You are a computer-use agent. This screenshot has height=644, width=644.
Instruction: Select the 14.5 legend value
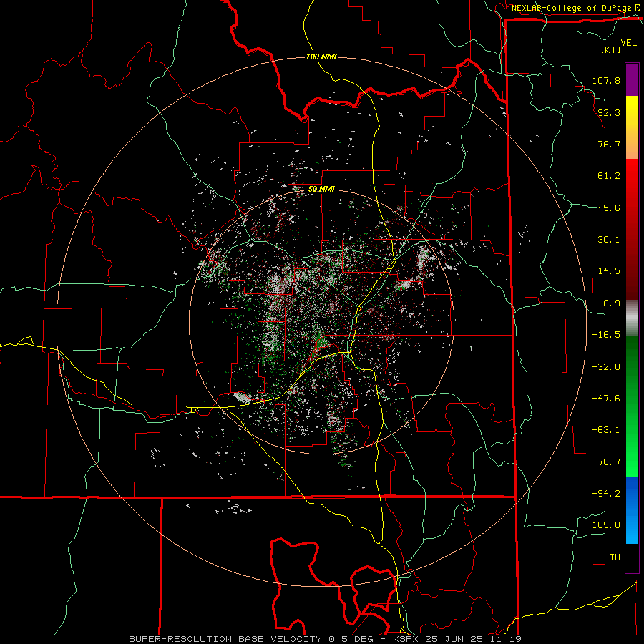(609, 271)
